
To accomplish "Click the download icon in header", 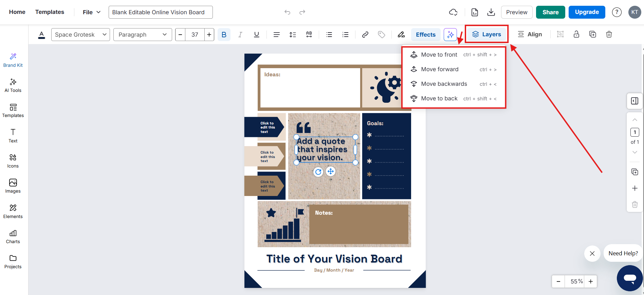I will (x=491, y=12).
